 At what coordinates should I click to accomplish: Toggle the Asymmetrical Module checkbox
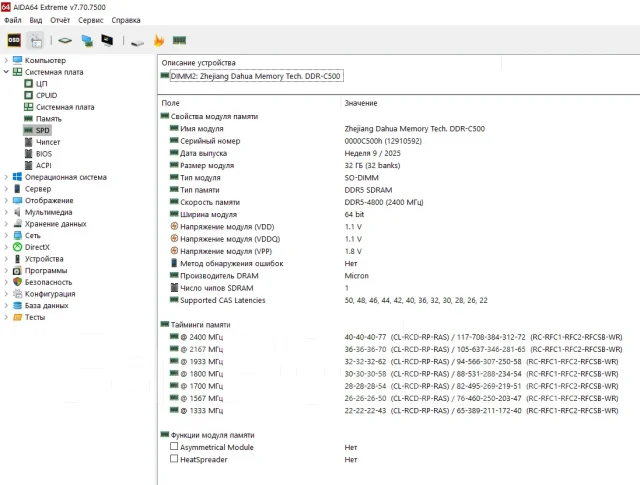coord(174,446)
